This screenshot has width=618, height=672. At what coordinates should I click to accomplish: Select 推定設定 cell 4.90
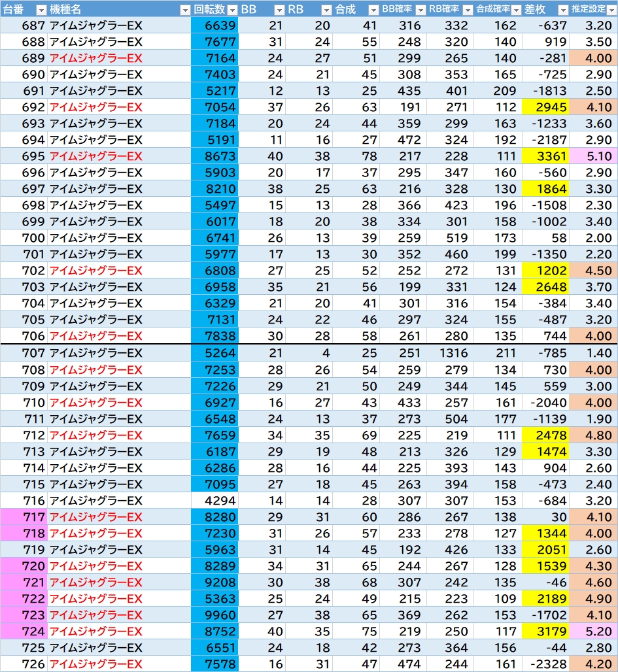point(594,599)
